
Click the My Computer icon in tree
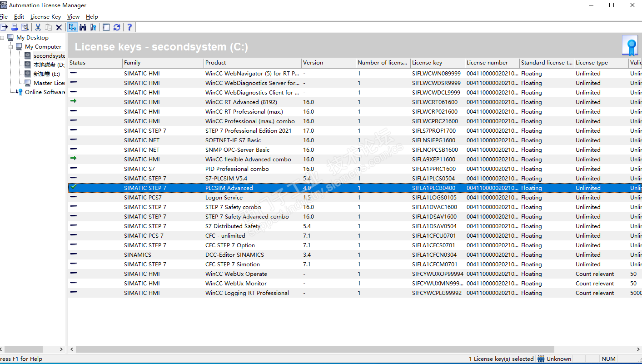click(x=19, y=47)
